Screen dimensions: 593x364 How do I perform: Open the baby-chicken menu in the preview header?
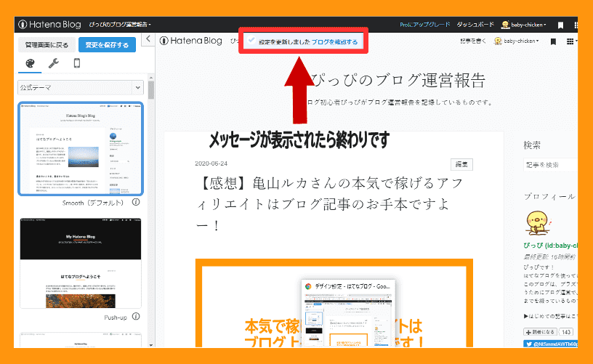(517, 41)
